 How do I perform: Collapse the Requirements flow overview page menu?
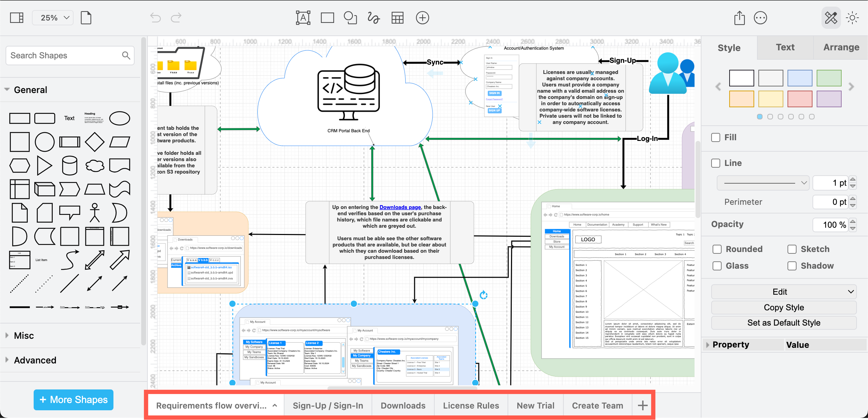tap(275, 405)
